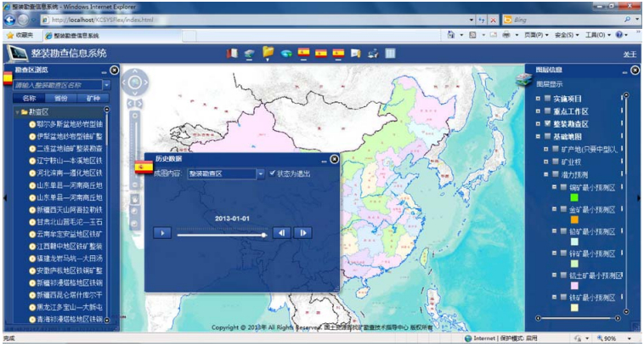Click the layer stack icon beside 图层信息
Screen dimensions: 644x347
point(523,79)
